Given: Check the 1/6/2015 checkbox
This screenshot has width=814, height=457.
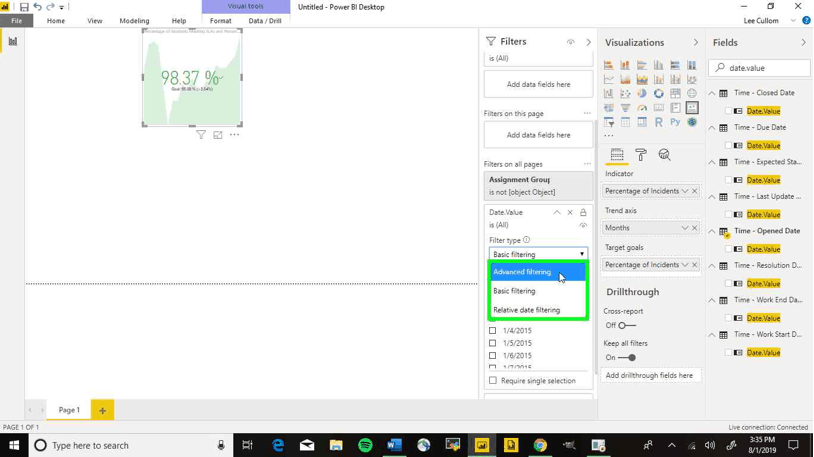Looking at the screenshot, I should click(x=493, y=356).
